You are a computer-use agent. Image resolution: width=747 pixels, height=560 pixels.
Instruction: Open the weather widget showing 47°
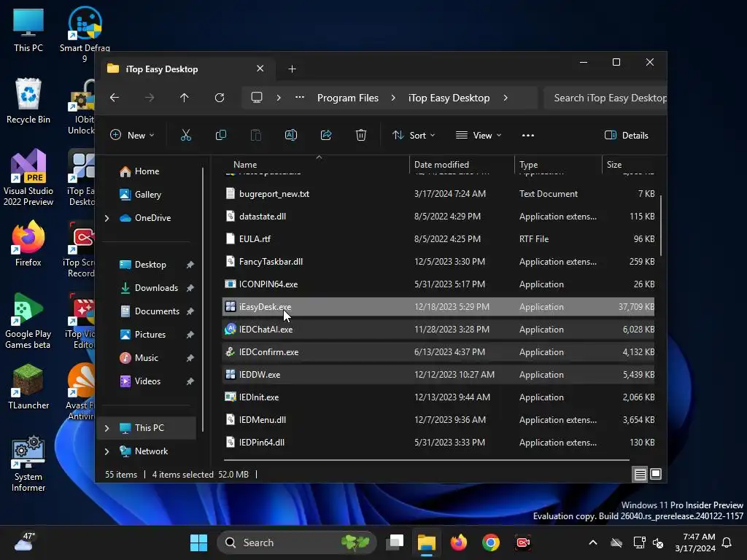pos(24,542)
